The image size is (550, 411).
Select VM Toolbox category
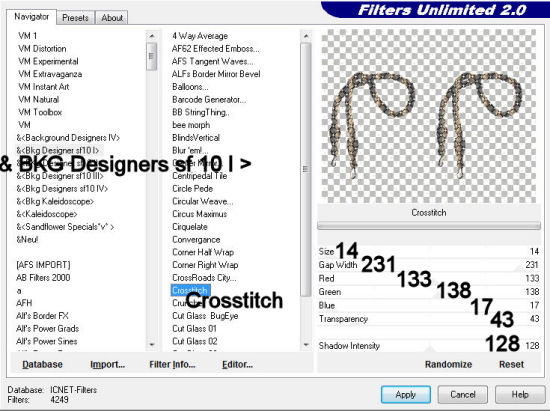[40, 112]
